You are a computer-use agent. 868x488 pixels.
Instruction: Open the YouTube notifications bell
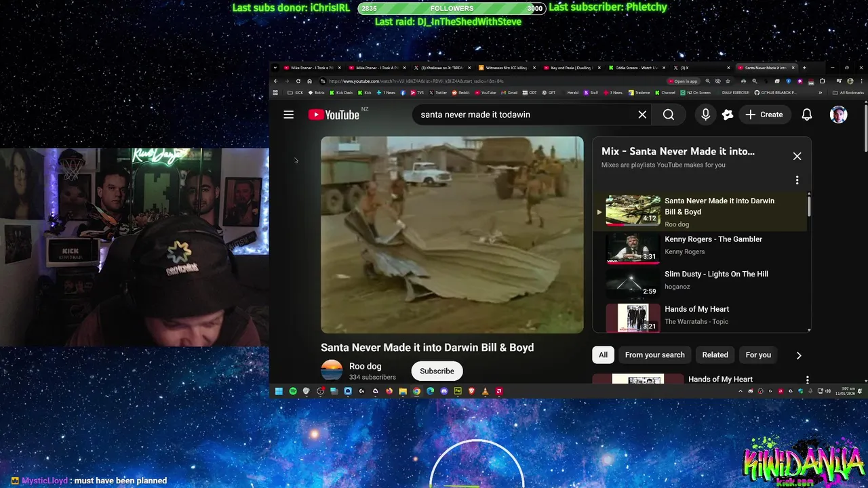[807, 115]
